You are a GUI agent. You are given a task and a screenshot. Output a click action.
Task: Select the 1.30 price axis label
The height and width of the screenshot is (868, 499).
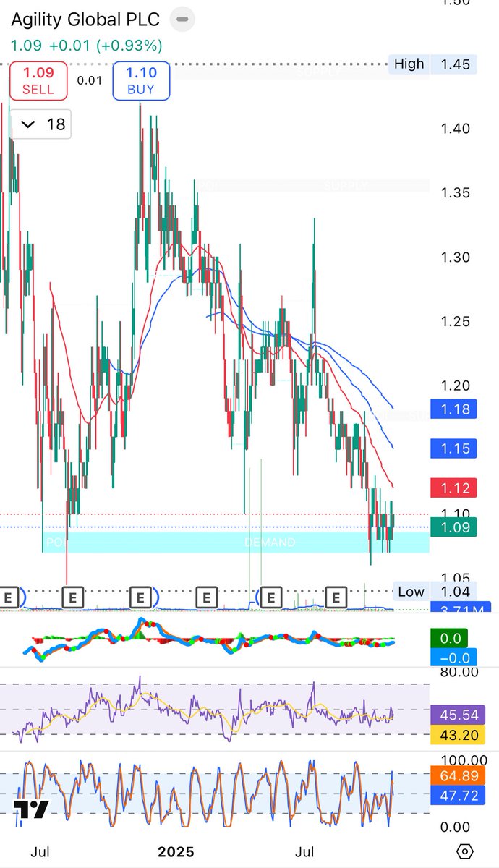tap(455, 258)
